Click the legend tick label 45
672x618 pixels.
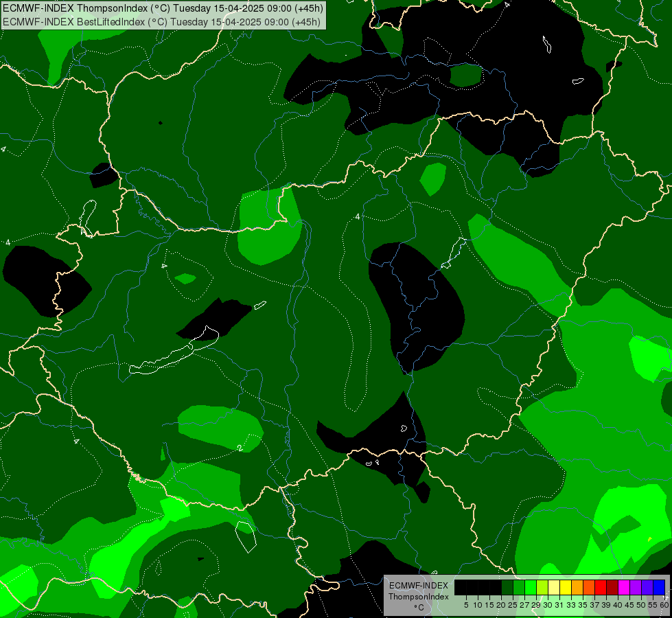point(629,605)
